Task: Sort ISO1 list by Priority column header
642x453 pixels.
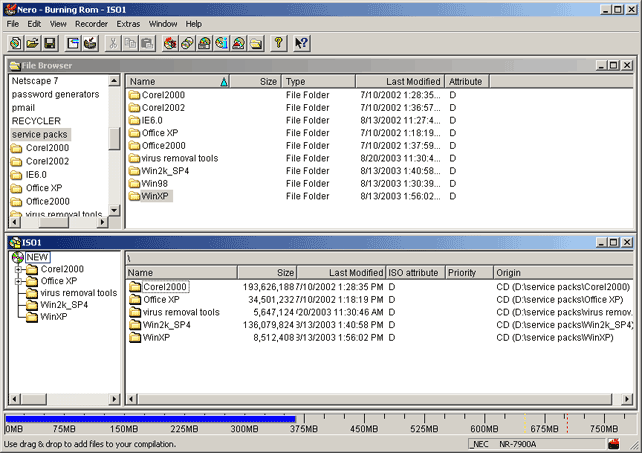Action: click(x=469, y=272)
